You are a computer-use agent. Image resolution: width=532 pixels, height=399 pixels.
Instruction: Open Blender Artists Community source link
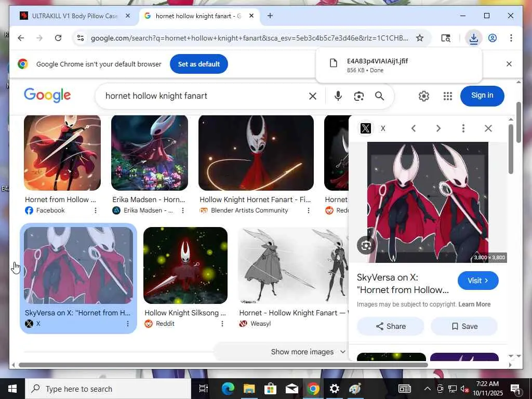244,210
